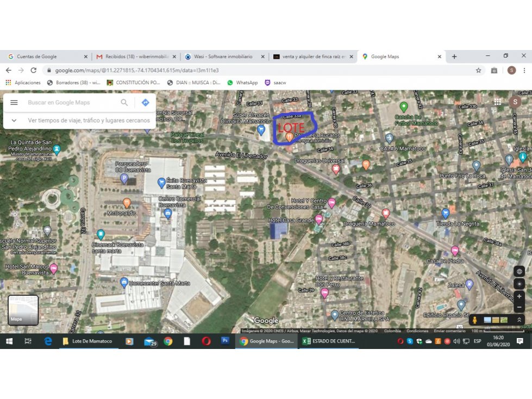Switch to Mapa layer thumbnail

pyautogui.click(x=23, y=310)
